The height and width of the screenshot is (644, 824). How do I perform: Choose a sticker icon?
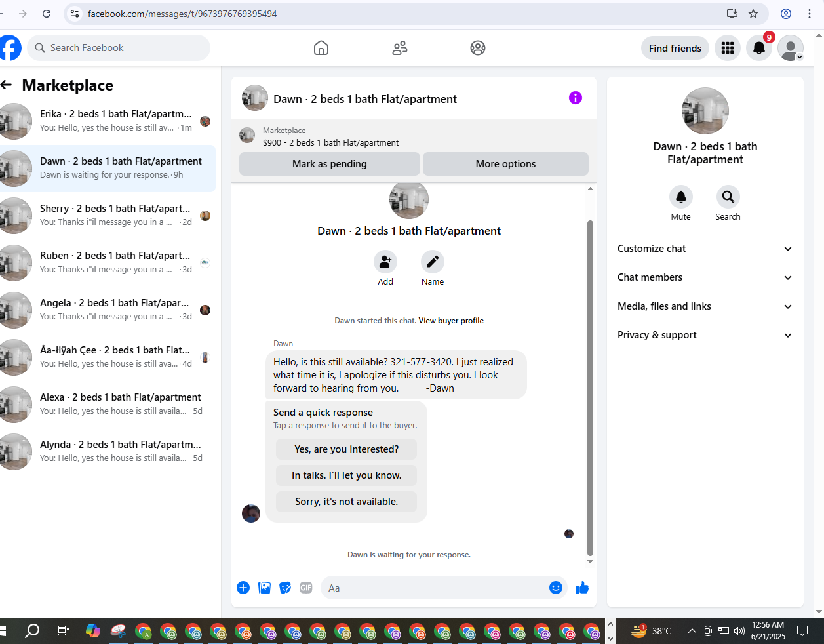tap(285, 588)
